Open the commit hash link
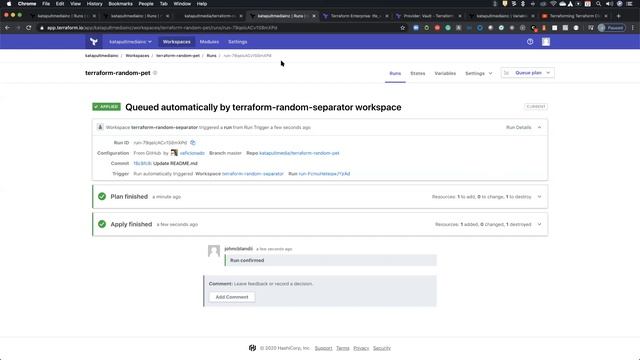Screen dimensions: 640x360 [x=142, y=163]
